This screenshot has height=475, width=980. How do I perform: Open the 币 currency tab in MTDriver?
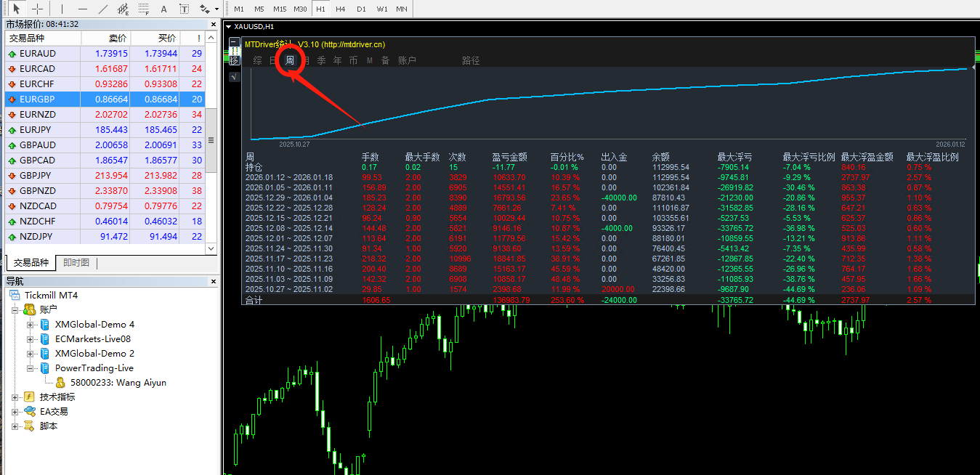pyautogui.click(x=353, y=60)
